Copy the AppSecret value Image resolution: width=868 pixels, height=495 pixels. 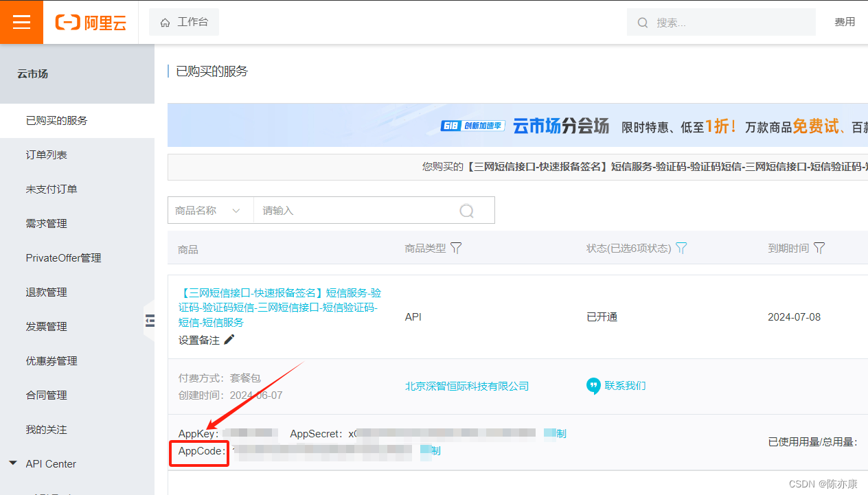point(555,433)
